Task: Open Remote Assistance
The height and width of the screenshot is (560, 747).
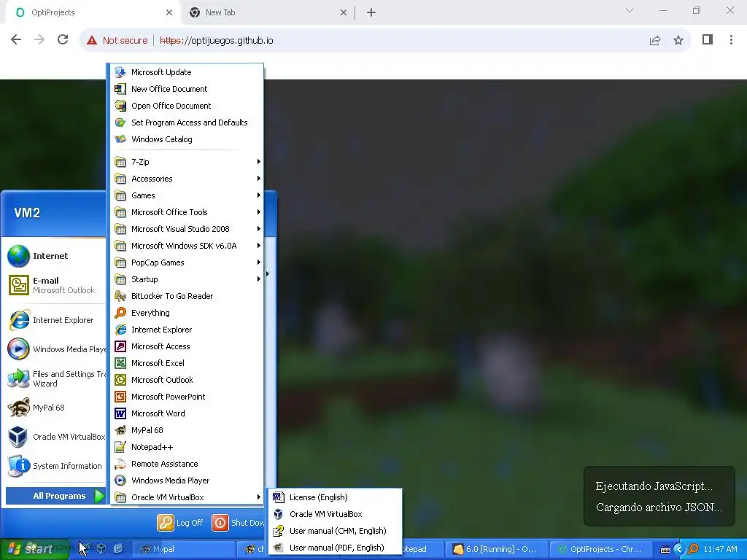Action: tap(187, 464)
